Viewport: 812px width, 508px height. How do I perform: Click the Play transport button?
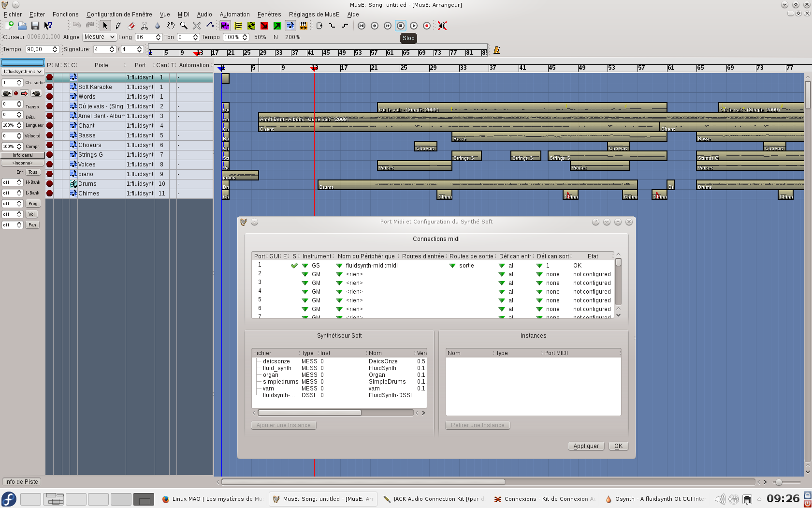pyautogui.click(x=414, y=26)
